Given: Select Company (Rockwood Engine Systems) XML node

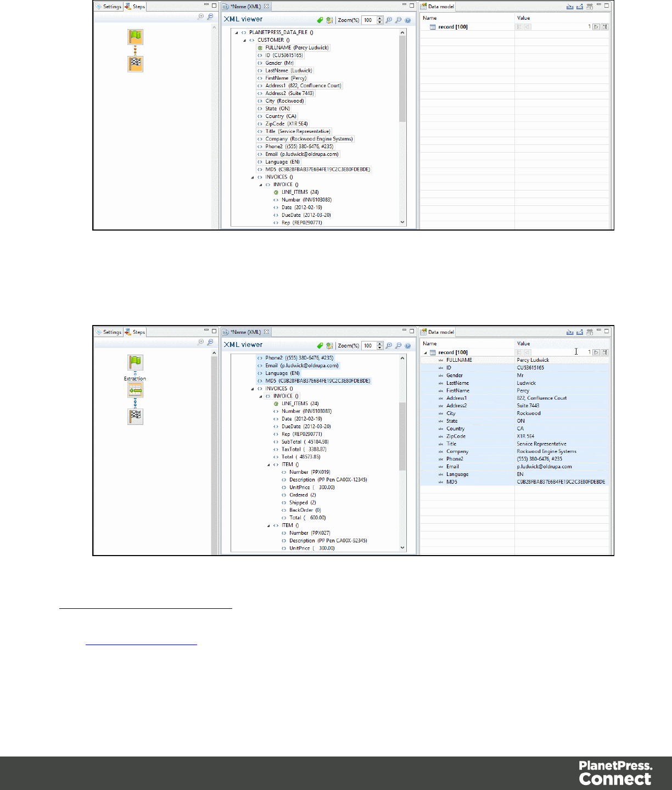Looking at the screenshot, I should pos(305,139).
